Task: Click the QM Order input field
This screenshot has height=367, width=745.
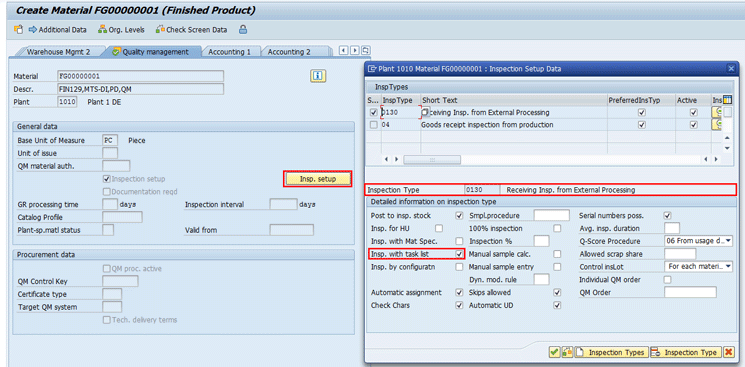Action: [690, 292]
